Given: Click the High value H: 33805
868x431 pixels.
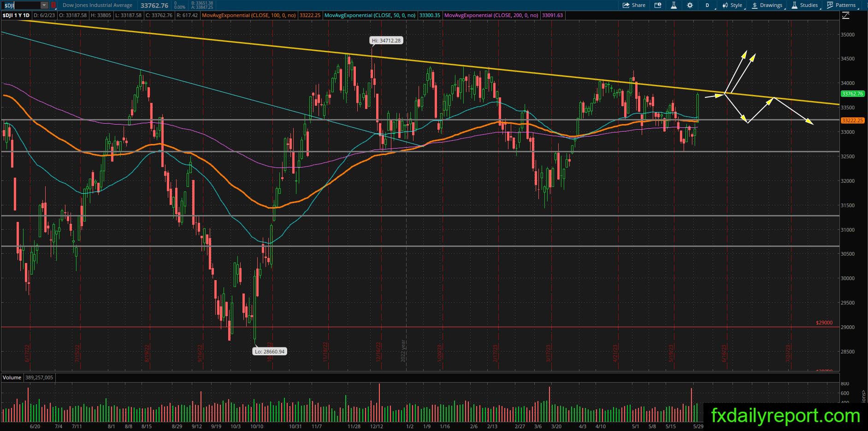Looking at the screenshot, I should (100, 15).
